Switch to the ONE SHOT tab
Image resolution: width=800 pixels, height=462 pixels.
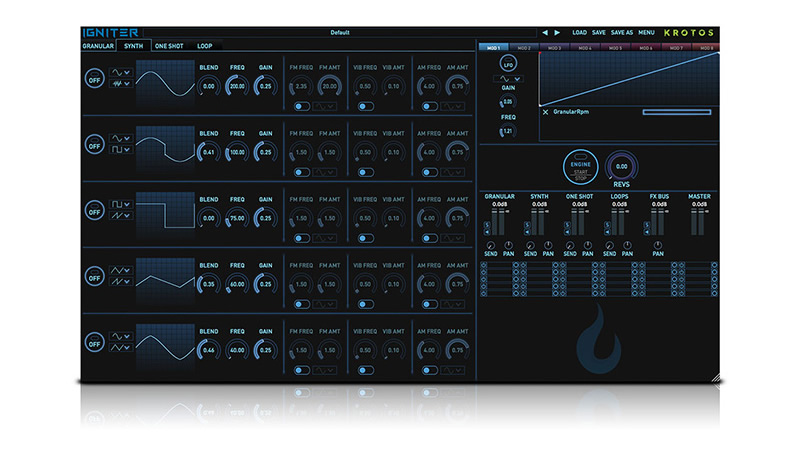(169, 46)
